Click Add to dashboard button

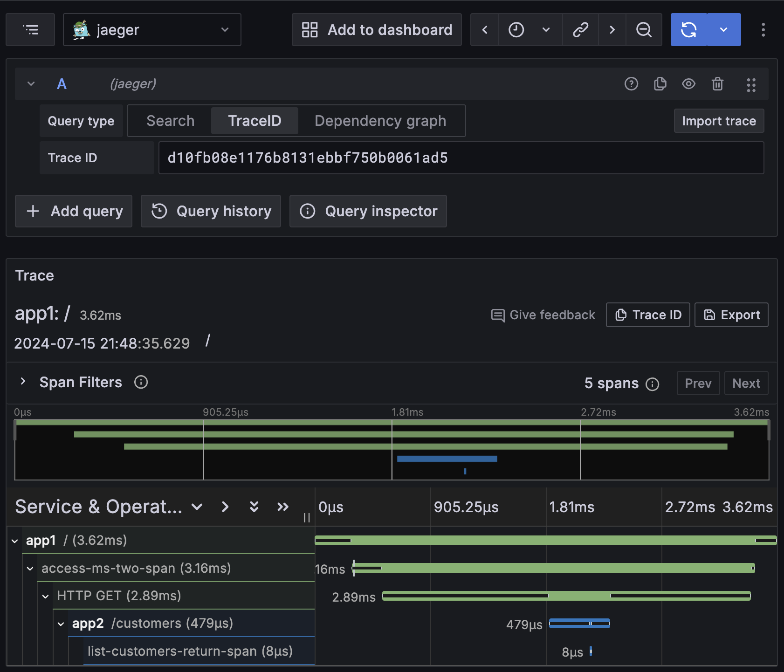[x=377, y=30]
